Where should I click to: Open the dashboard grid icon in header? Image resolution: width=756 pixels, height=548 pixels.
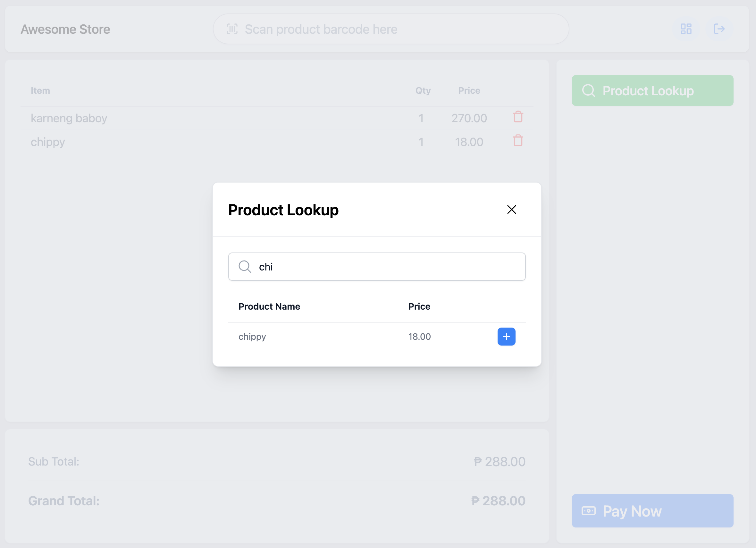tap(686, 29)
